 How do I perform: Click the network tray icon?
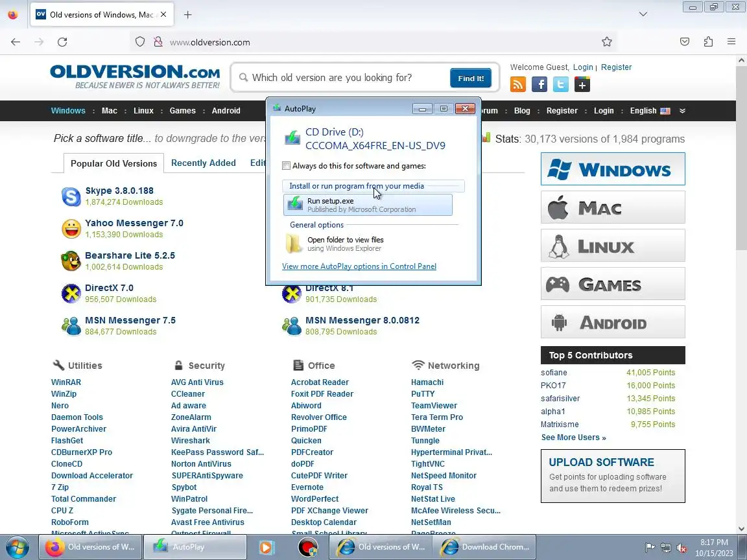[665, 548]
